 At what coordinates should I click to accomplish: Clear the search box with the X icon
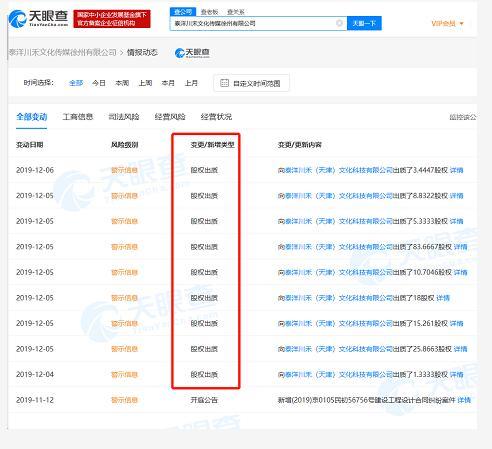point(339,23)
